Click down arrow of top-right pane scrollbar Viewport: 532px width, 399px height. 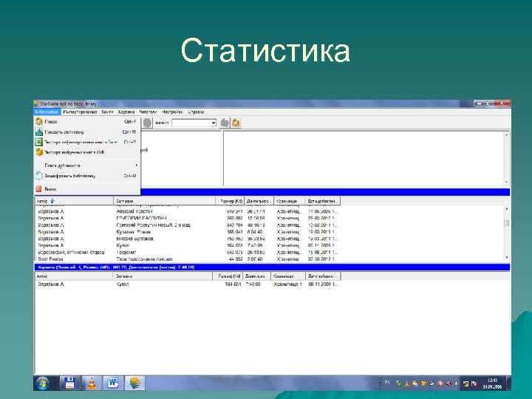coord(507,183)
